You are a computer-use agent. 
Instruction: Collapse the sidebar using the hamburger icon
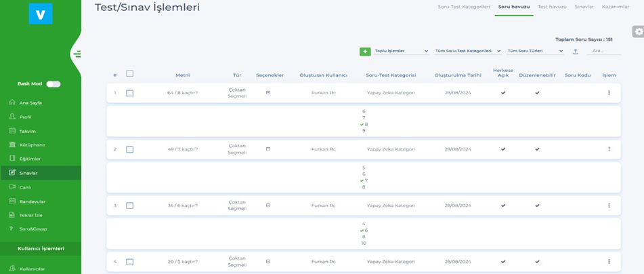[x=77, y=54]
